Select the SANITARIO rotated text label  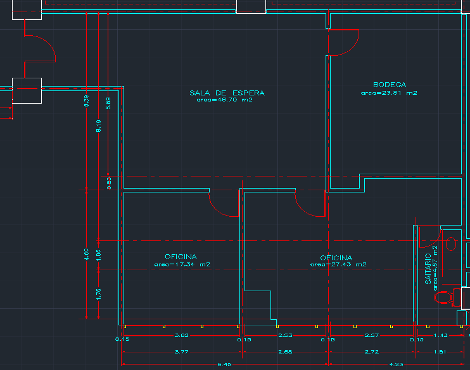point(428,269)
